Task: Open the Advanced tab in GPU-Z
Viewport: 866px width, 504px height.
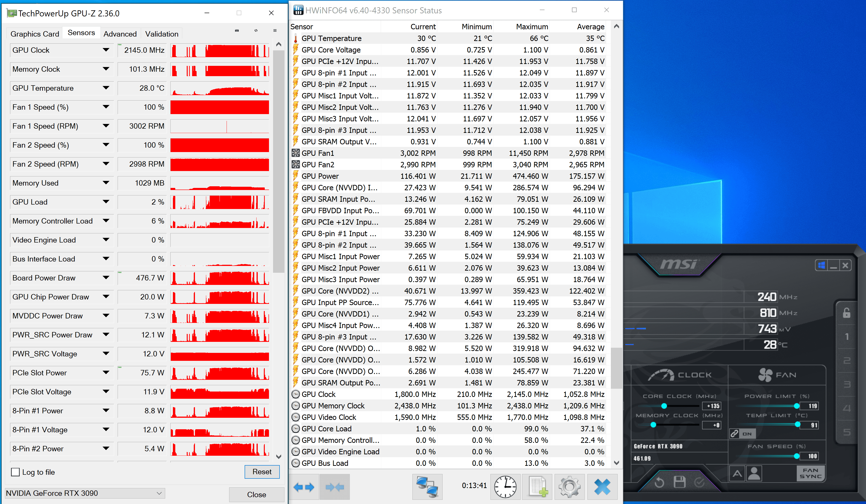Action: click(x=120, y=34)
